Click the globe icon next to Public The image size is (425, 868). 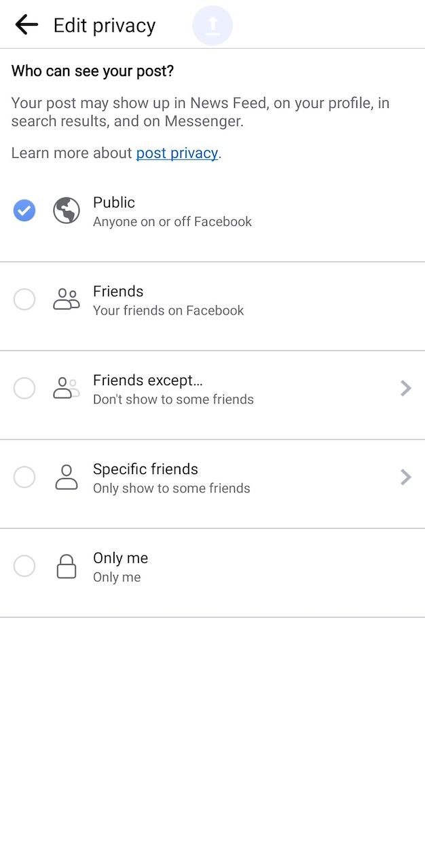coord(66,210)
